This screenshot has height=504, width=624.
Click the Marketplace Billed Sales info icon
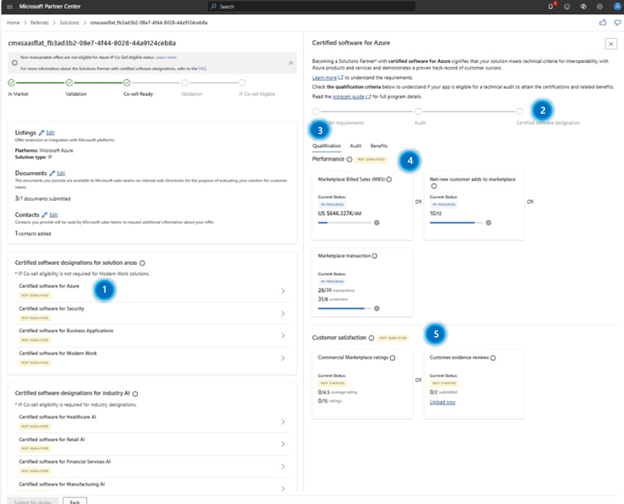coord(389,180)
